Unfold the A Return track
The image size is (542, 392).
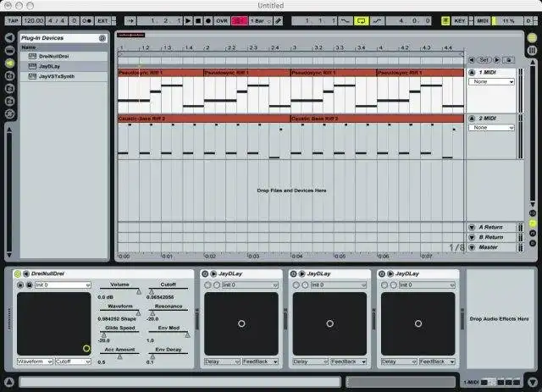tap(472, 228)
